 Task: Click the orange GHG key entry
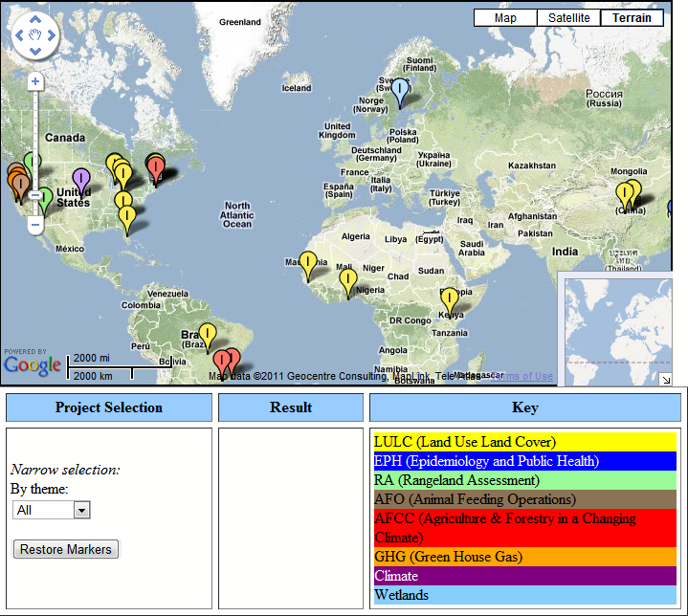(x=524, y=557)
